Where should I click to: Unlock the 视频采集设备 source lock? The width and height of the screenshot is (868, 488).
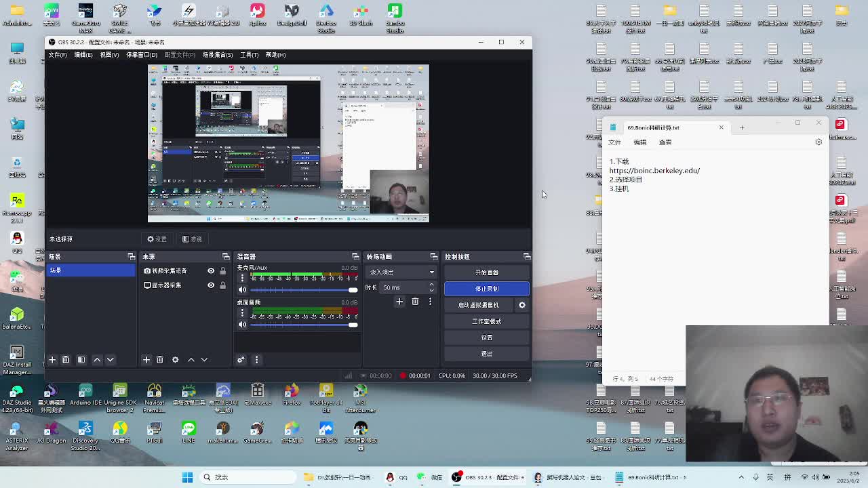[x=222, y=271]
